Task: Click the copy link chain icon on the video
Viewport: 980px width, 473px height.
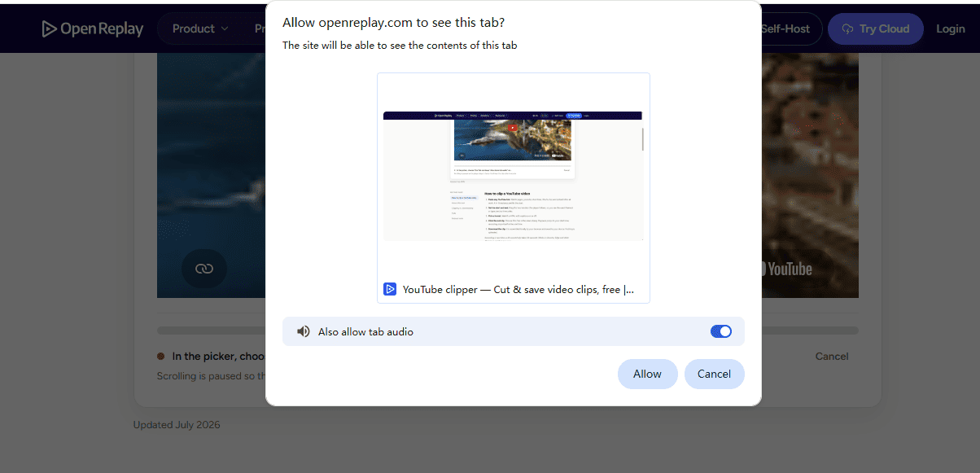Action: [204, 268]
